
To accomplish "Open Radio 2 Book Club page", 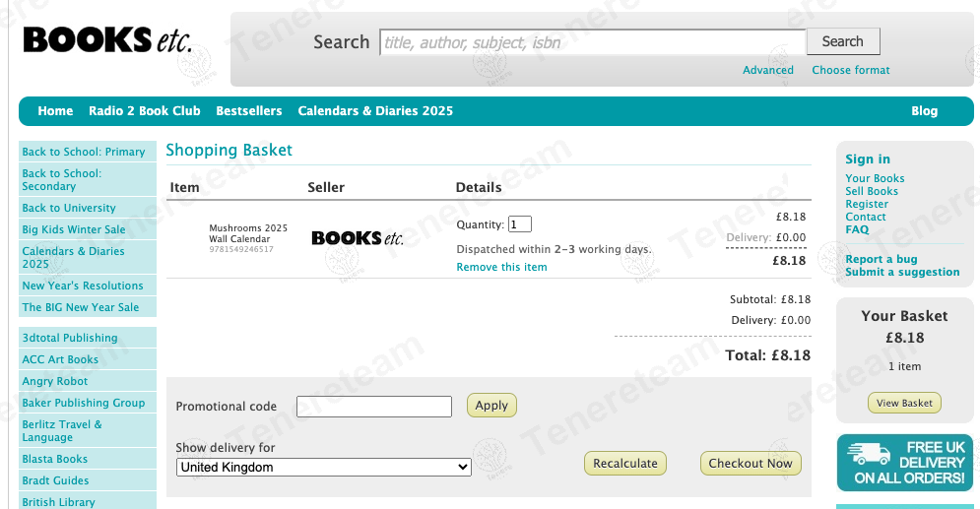I will click(145, 111).
